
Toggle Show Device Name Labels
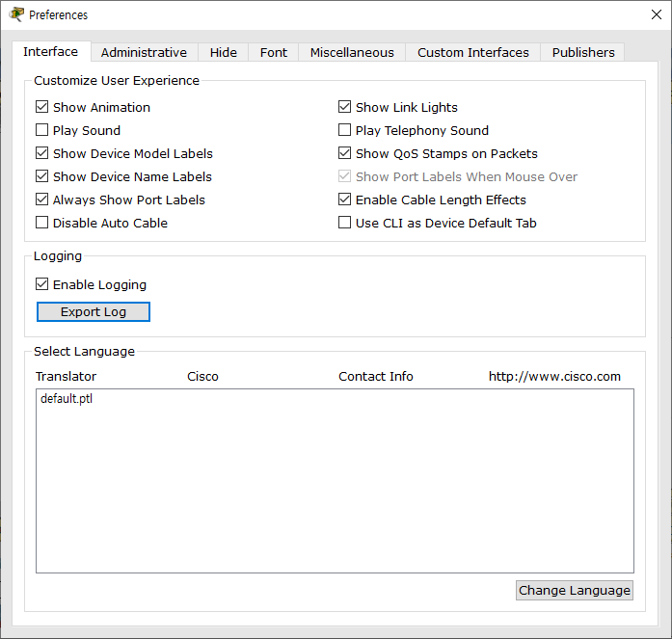coord(42,176)
